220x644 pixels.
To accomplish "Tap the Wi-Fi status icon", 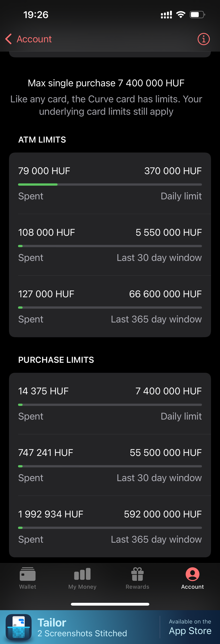I will pos(181,15).
